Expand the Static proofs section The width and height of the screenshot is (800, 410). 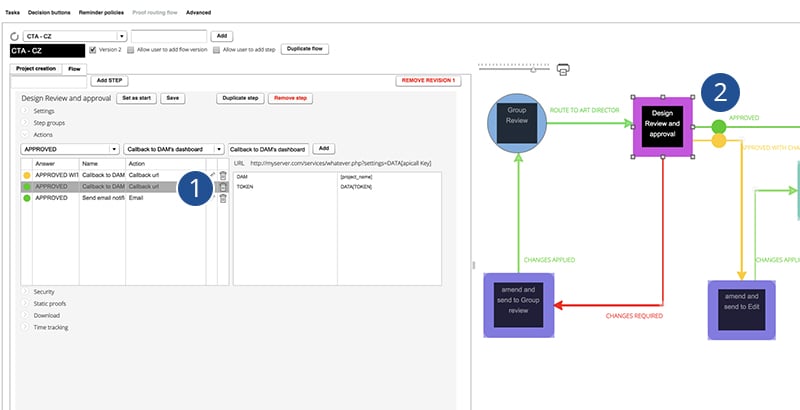(x=25, y=303)
